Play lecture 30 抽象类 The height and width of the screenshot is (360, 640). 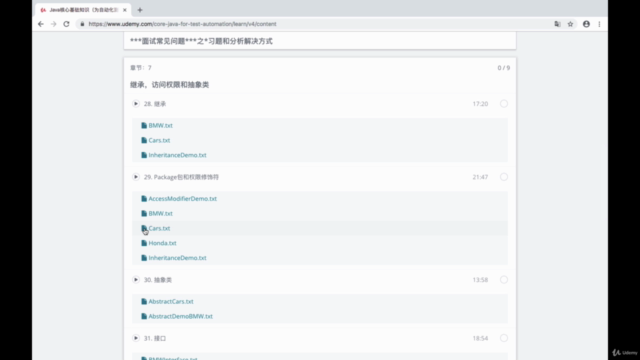point(136,280)
